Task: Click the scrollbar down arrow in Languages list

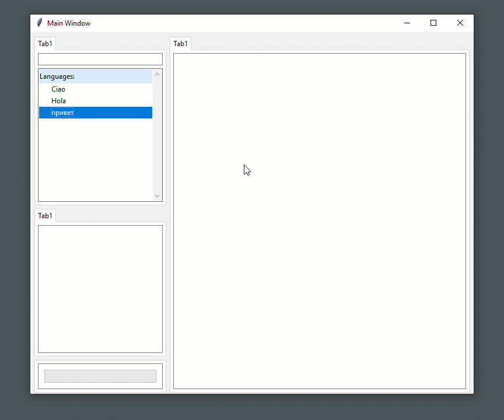Action: tap(157, 195)
